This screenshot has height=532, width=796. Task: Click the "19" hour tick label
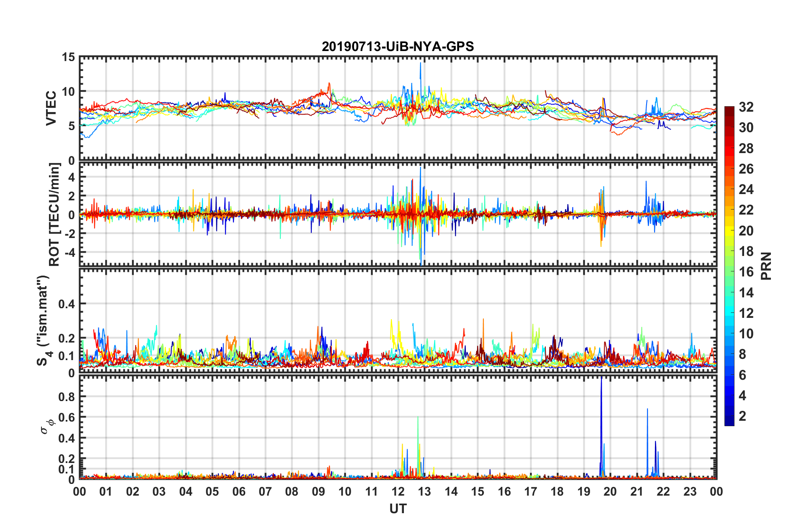584,491
